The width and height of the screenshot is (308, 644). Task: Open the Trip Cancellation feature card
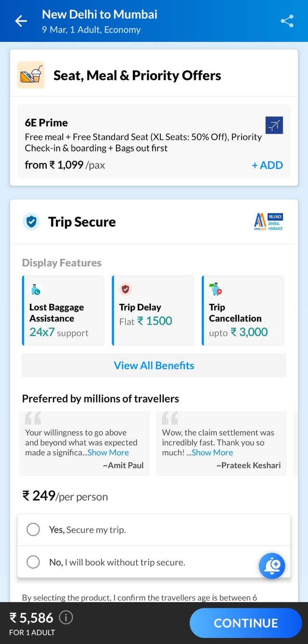coord(243,310)
